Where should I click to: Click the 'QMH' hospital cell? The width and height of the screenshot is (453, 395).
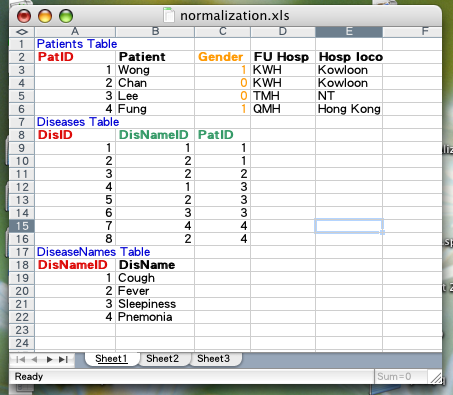[283, 109]
